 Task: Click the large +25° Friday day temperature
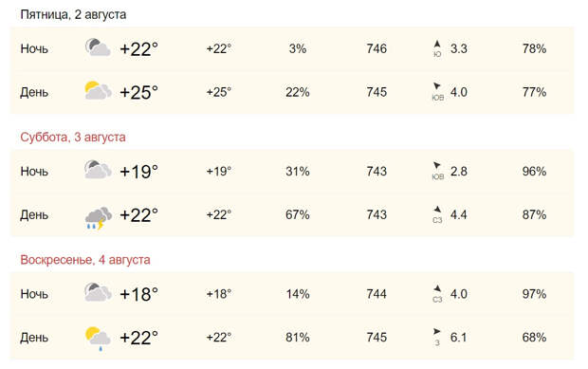pos(138,92)
